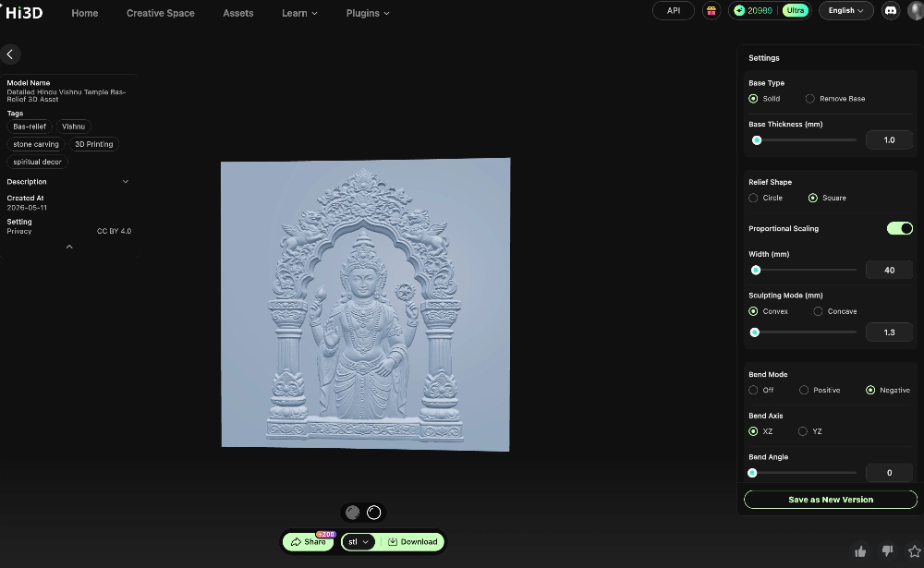Choose Square relief shape
The width and height of the screenshot is (924, 568).
click(x=827, y=198)
